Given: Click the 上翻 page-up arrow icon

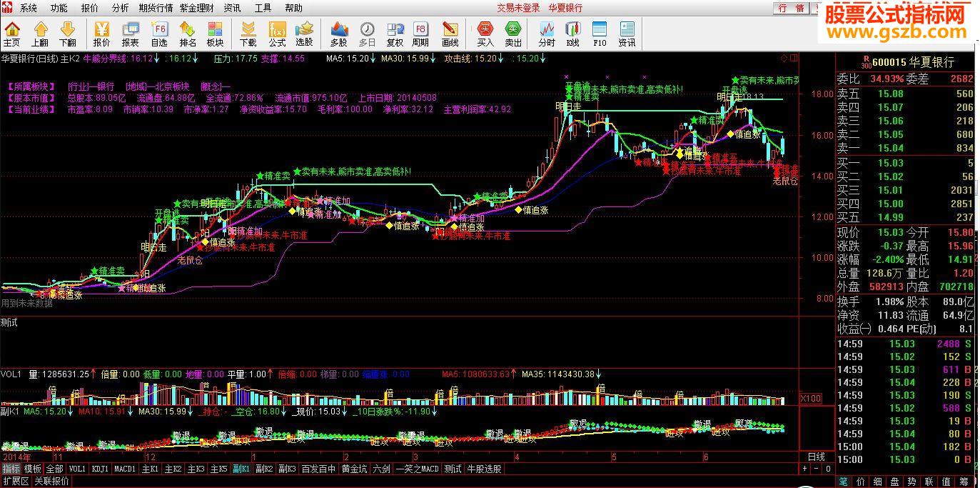Looking at the screenshot, I should point(40,34).
